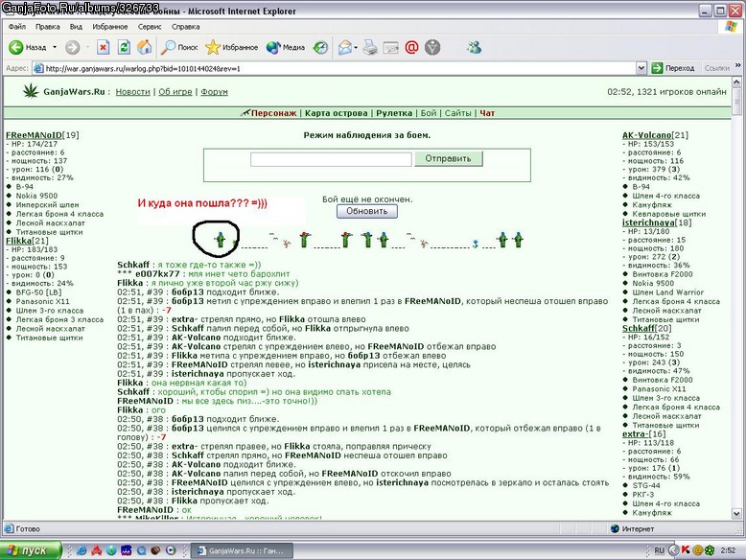Open the Справка menu
Viewport: 746px width, 560px height.
coord(186,27)
